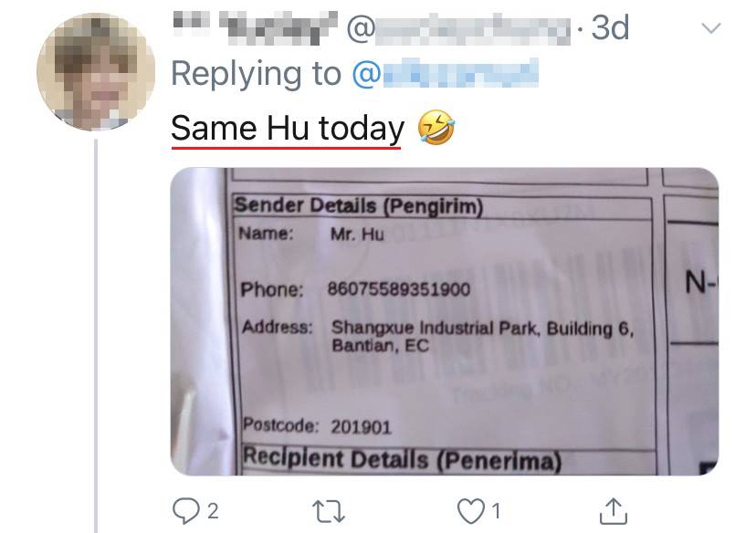Click the 'Same Hu today' tweet text
The width and height of the screenshot is (756, 533).
pos(288,128)
